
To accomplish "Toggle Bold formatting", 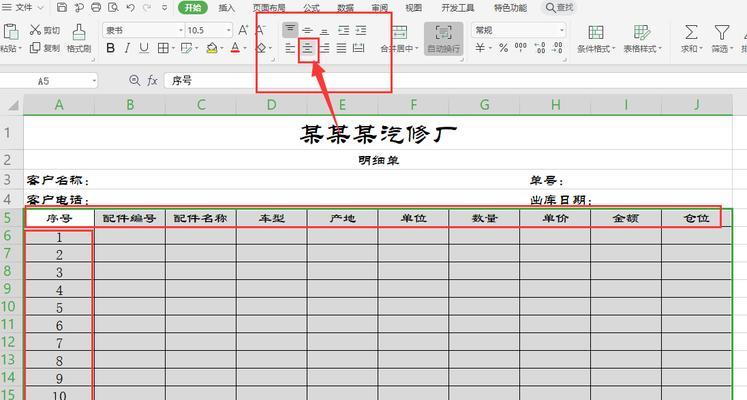I will pos(110,48).
